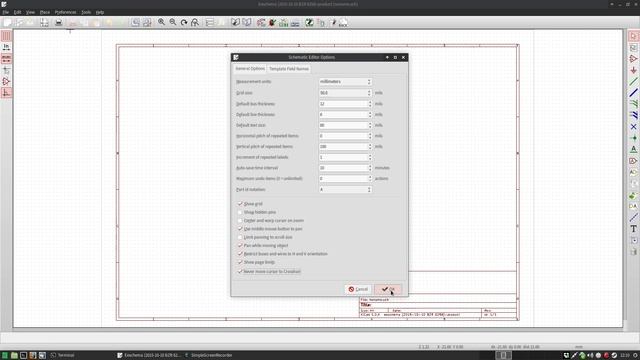Enable Center and warp cursor on zoom
Viewport: 640px width, 360px height.
click(240, 220)
